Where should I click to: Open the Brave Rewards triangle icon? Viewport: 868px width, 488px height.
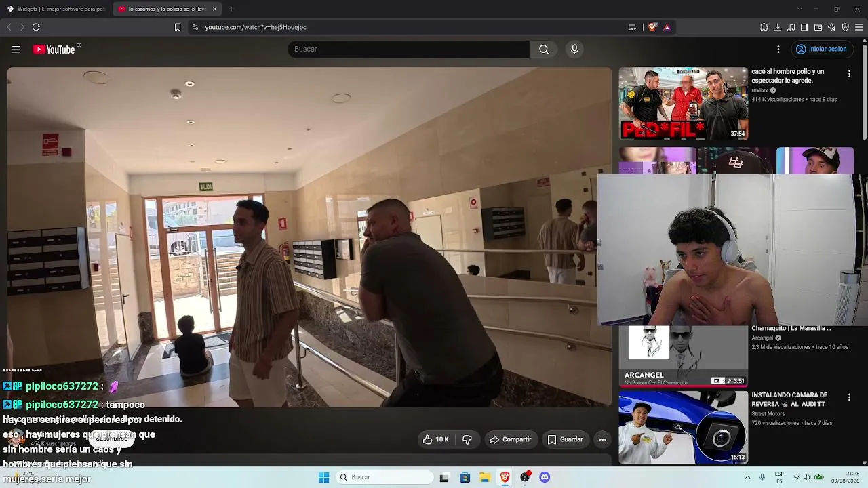point(667,27)
